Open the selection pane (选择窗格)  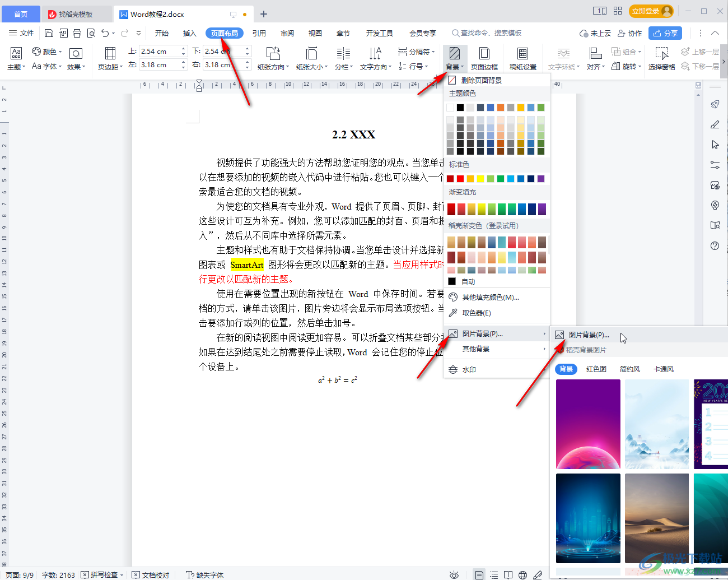point(661,58)
